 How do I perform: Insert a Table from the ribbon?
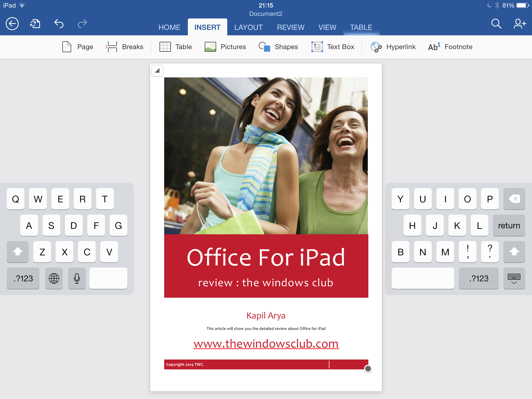point(176,47)
